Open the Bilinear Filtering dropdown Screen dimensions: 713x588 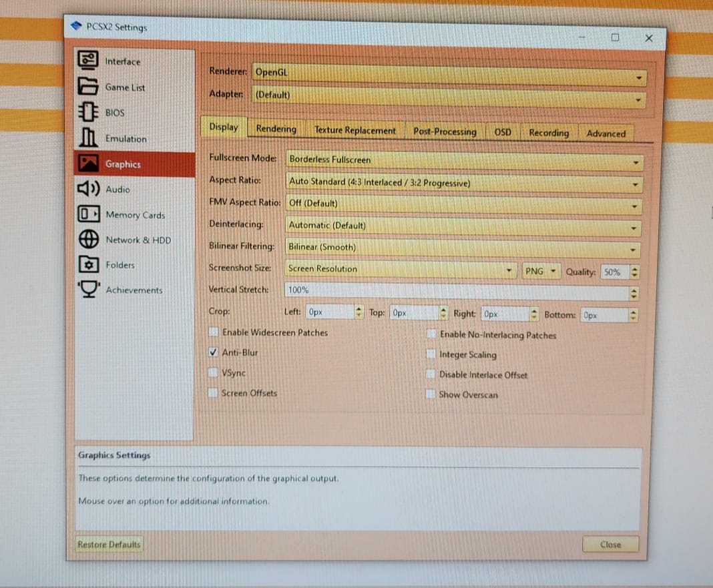pyautogui.click(x=463, y=248)
